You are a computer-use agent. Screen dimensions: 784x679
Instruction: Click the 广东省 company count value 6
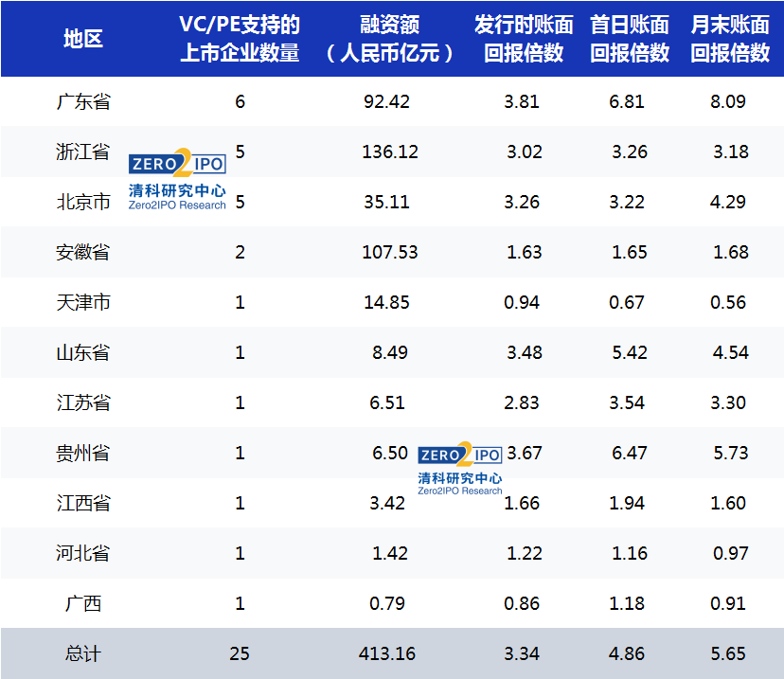click(x=240, y=101)
